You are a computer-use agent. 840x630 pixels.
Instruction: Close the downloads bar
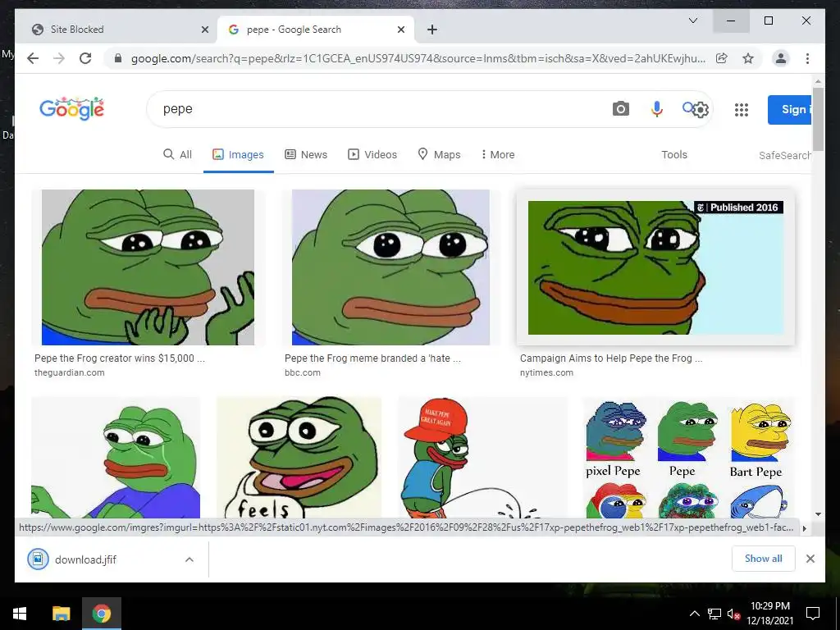810,559
